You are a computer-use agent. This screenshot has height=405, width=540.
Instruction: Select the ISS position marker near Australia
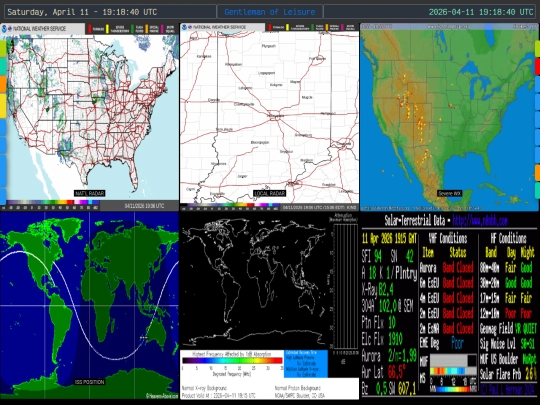click(144, 338)
